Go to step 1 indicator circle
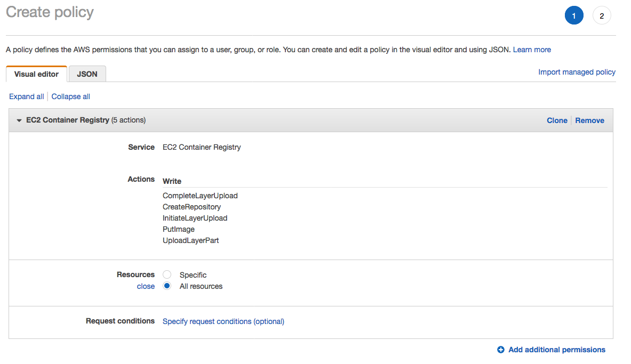 (574, 15)
